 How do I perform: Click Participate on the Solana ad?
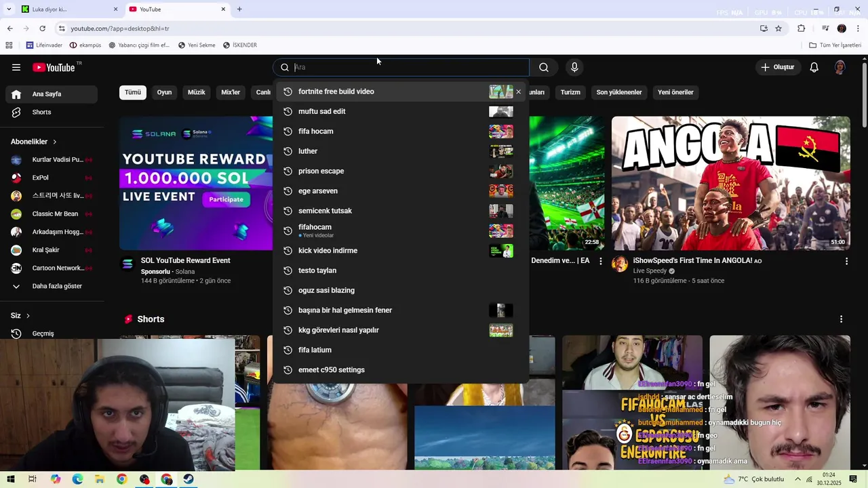(226, 199)
